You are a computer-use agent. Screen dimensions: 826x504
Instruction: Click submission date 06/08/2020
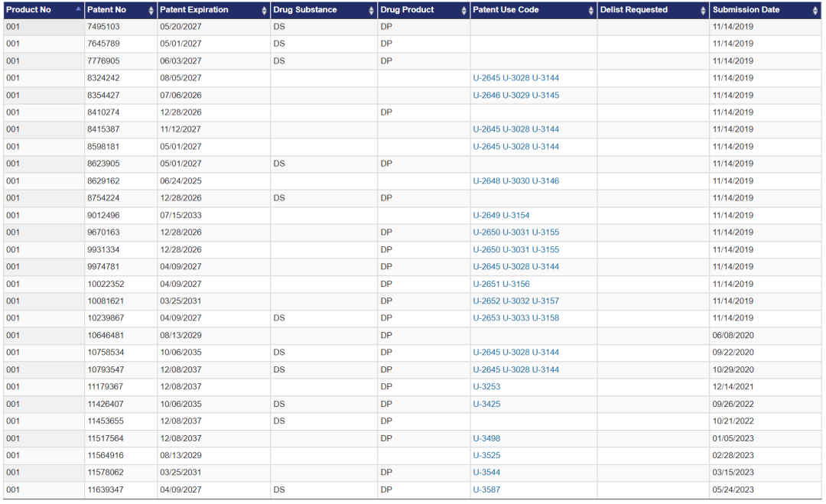point(733,335)
